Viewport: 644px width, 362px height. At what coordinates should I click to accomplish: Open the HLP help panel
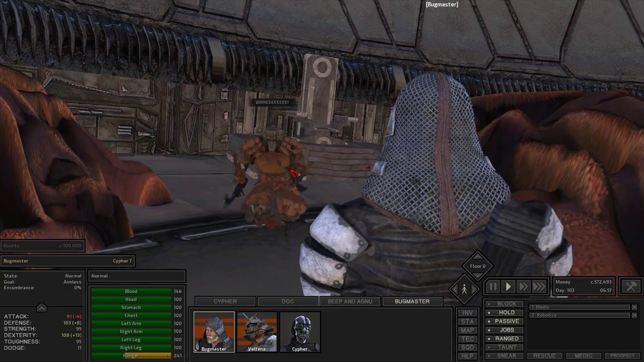(x=467, y=356)
